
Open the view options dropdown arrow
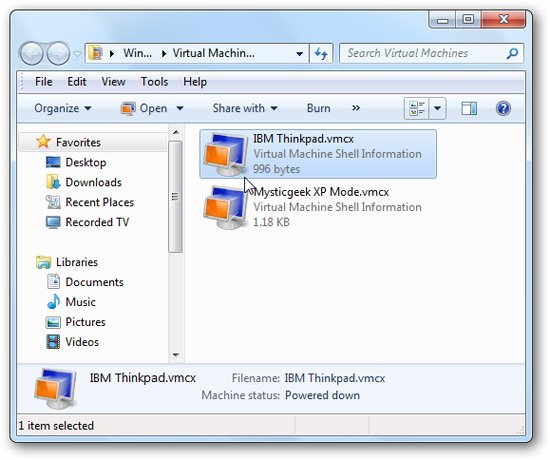click(x=437, y=108)
